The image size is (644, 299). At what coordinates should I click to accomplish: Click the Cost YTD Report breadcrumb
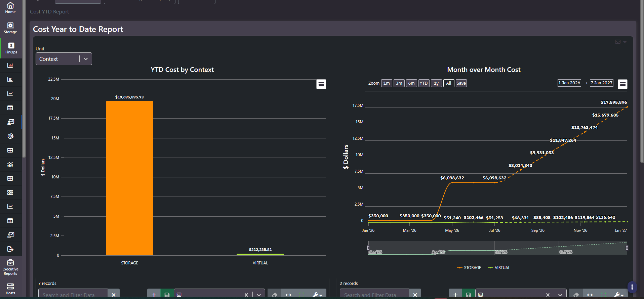[49, 12]
